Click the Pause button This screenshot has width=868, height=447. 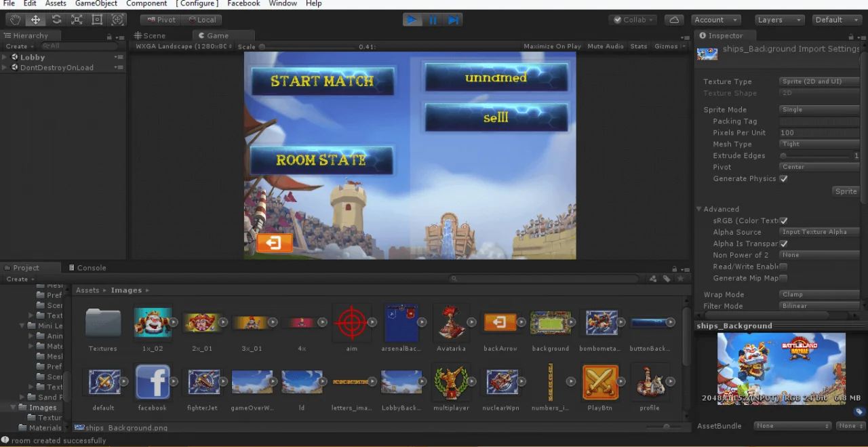(433, 20)
